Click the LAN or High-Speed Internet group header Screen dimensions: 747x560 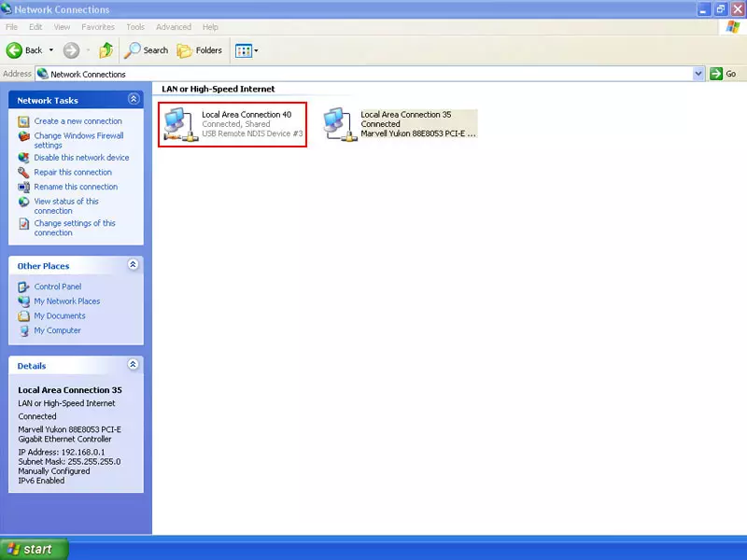coord(218,89)
